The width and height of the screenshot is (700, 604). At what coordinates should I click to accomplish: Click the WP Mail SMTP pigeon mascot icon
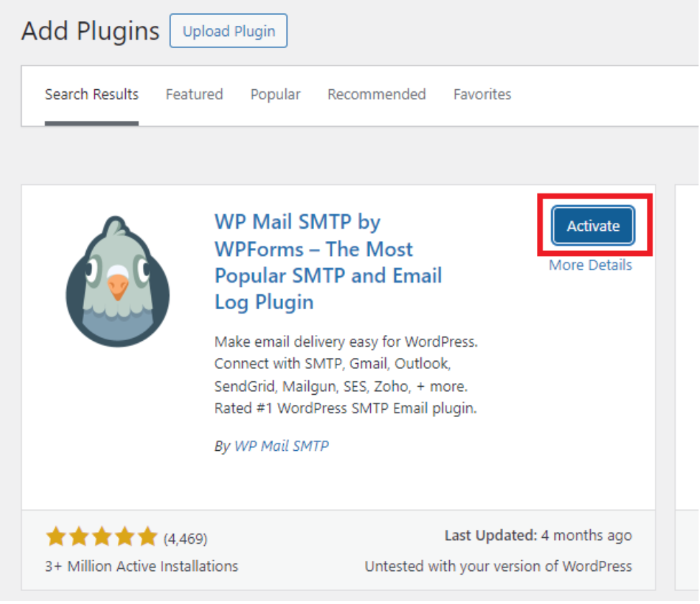[x=117, y=281]
